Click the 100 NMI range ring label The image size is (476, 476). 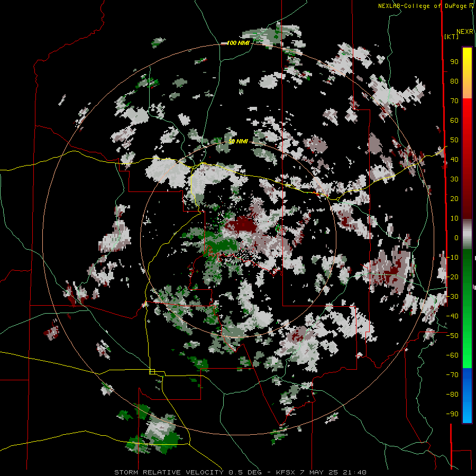[x=239, y=43]
